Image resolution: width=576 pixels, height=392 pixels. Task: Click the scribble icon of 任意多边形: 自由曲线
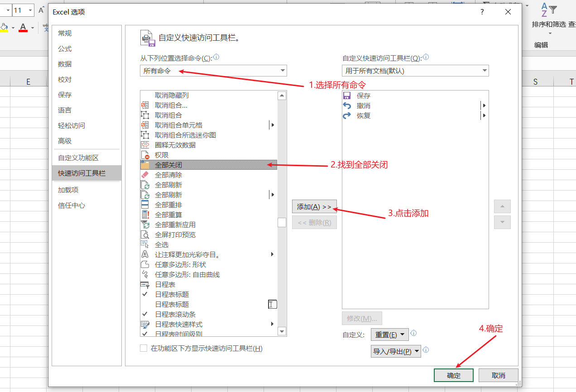point(145,274)
